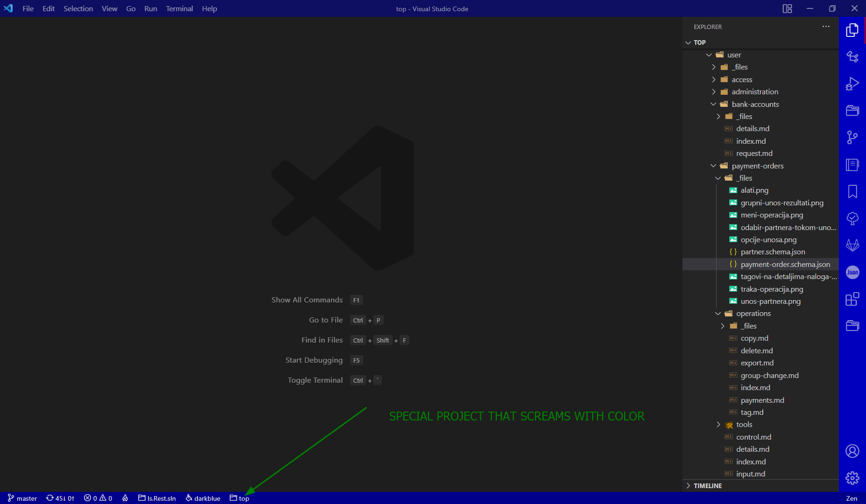Open the Bookmarks icon in activity bar
This screenshot has height=504, width=866.
[x=852, y=191]
